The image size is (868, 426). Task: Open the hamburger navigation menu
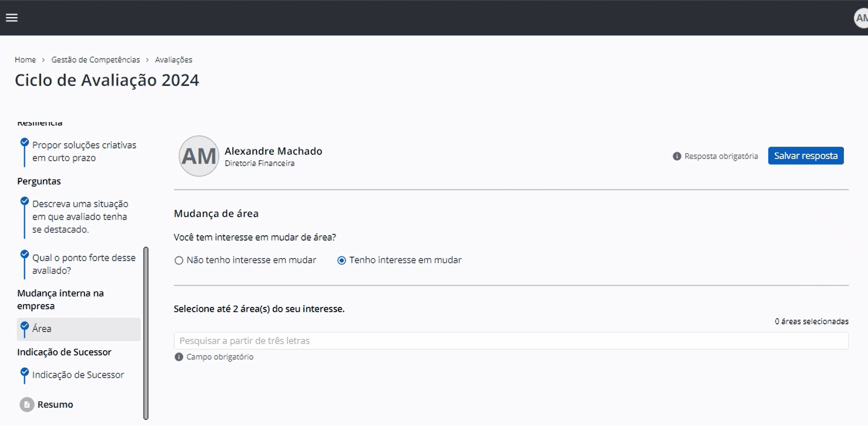pyautogui.click(x=11, y=18)
